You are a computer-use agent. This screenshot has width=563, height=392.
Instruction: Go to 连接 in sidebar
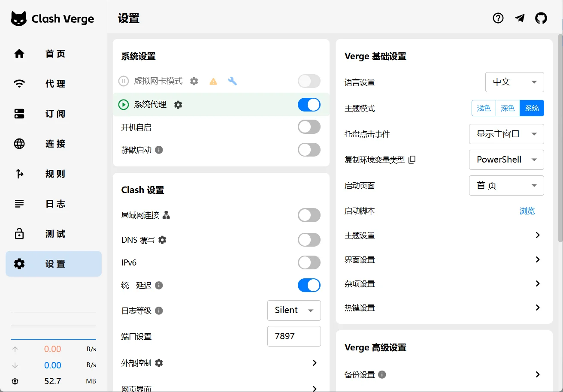click(x=54, y=144)
